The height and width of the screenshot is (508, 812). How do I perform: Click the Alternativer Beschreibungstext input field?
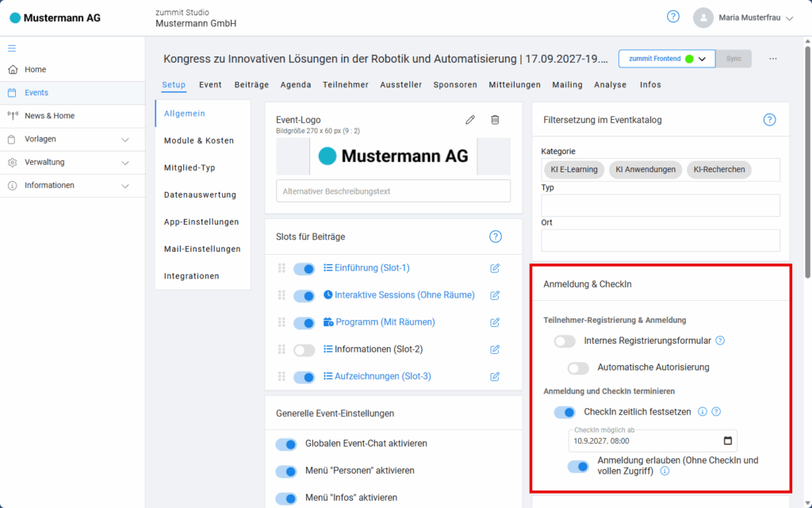point(393,191)
